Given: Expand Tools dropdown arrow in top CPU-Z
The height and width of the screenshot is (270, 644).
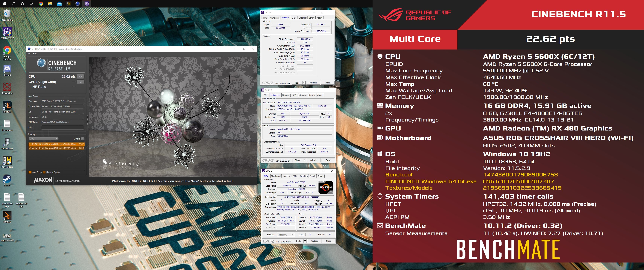Looking at the screenshot, I should (304, 83).
